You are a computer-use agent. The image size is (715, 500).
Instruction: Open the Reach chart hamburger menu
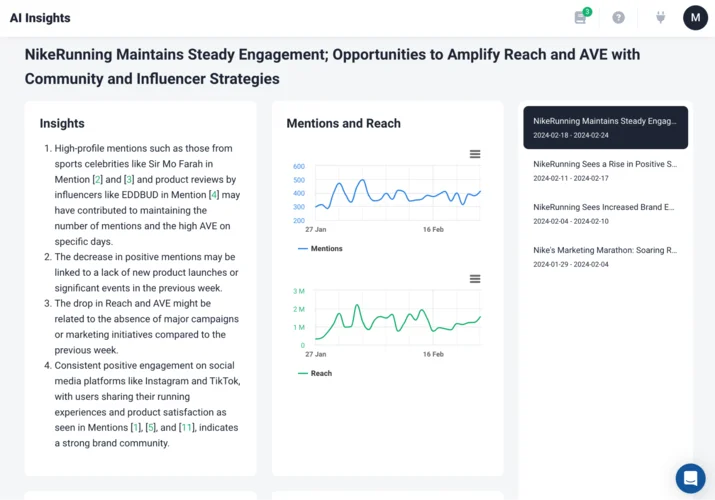pyautogui.click(x=475, y=279)
